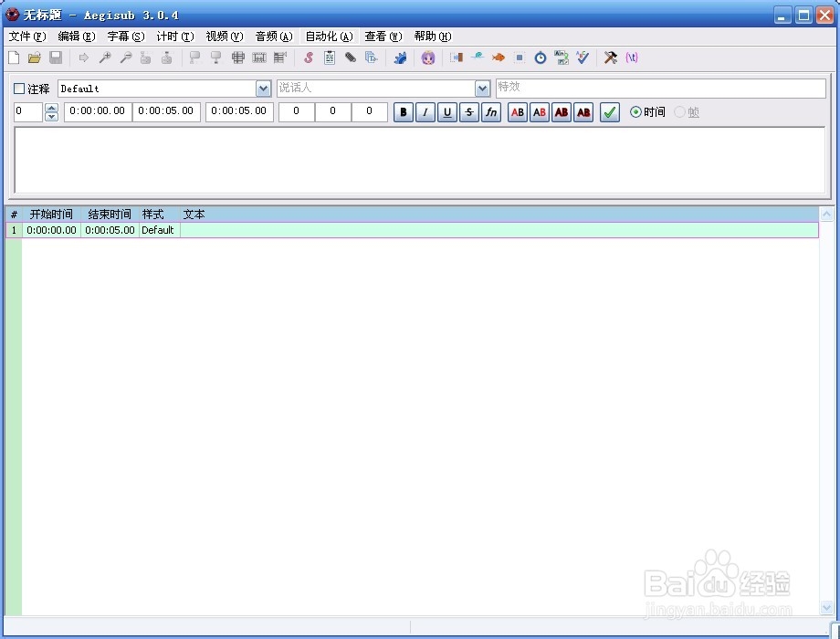Screen dimensions: 840x639
Task: Click the 特效 effect input field
Action: coord(660,89)
